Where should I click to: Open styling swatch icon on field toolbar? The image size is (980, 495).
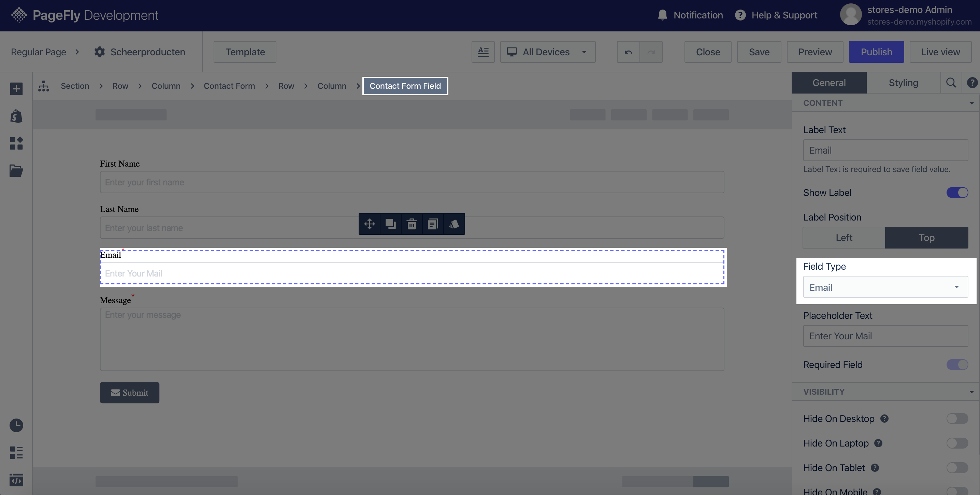[454, 224]
